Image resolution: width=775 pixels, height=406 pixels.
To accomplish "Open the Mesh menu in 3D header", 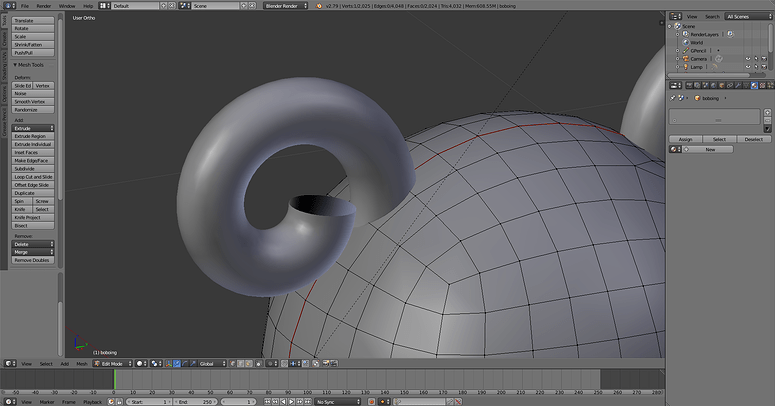I will pyautogui.click(x=82, y=363).
